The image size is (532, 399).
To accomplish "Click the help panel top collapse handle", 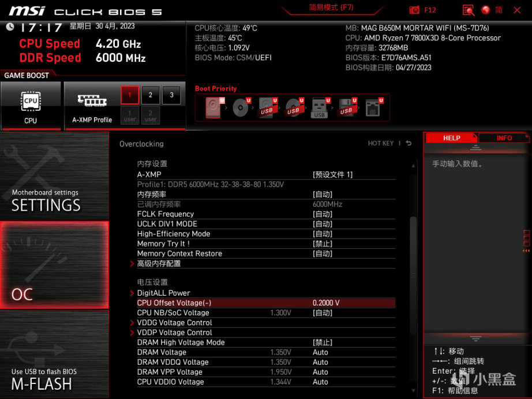I will (475, 148).
